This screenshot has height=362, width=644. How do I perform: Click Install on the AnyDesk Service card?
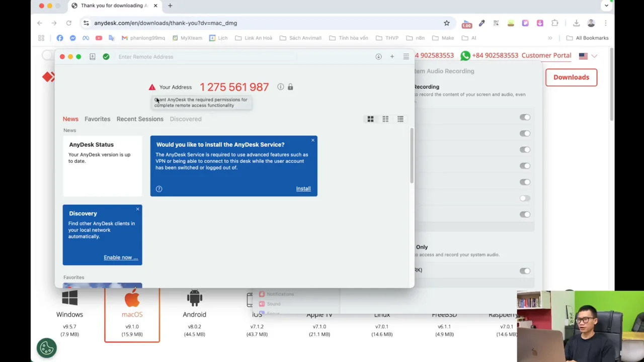pos(303,189)
